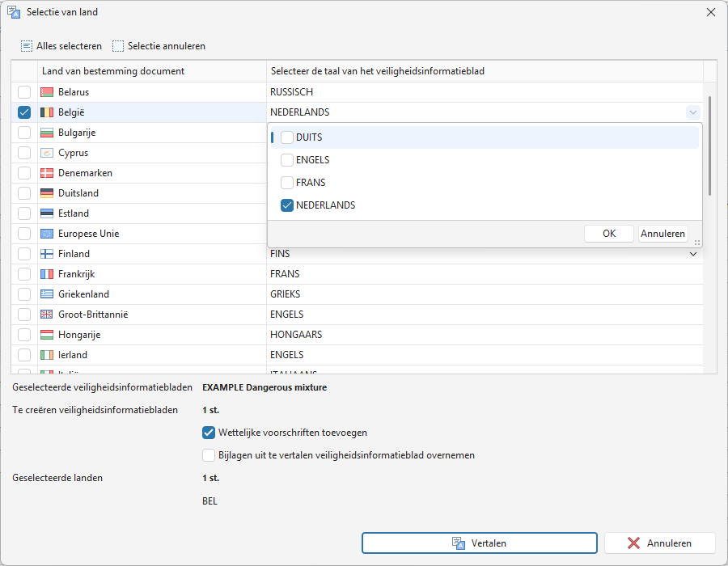Image resolution: width=728 pixels, height=566 pixels.
Task: Click the bottom Annuleren button with red X
Action: pyautogui.click(x=660, y=543)
